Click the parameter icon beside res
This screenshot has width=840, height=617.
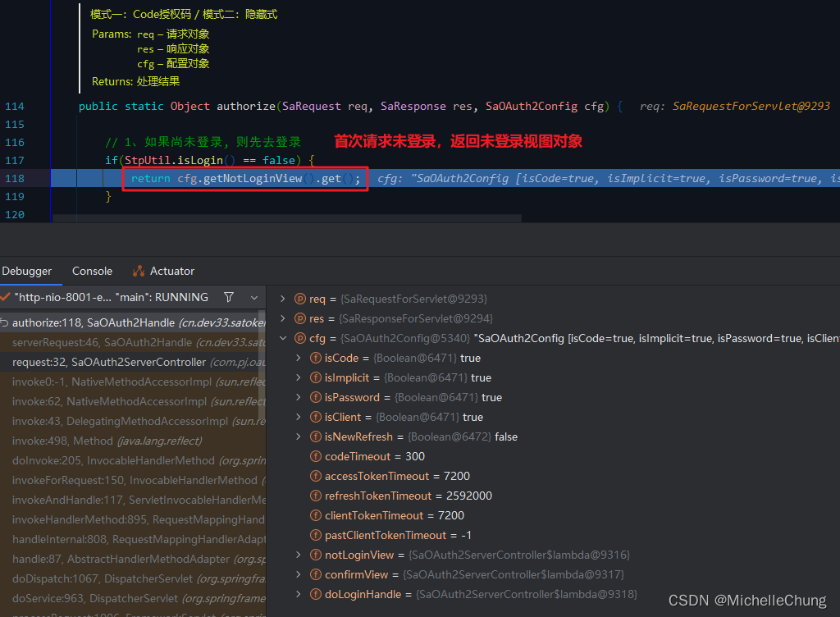click(x=300, y=318)
